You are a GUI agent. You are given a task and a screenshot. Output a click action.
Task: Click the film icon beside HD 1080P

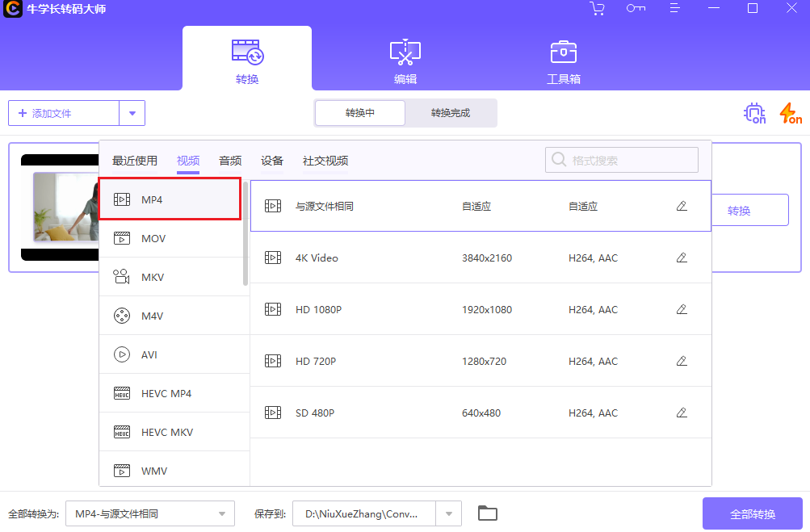pyautogui.click(x=273, y=309)
